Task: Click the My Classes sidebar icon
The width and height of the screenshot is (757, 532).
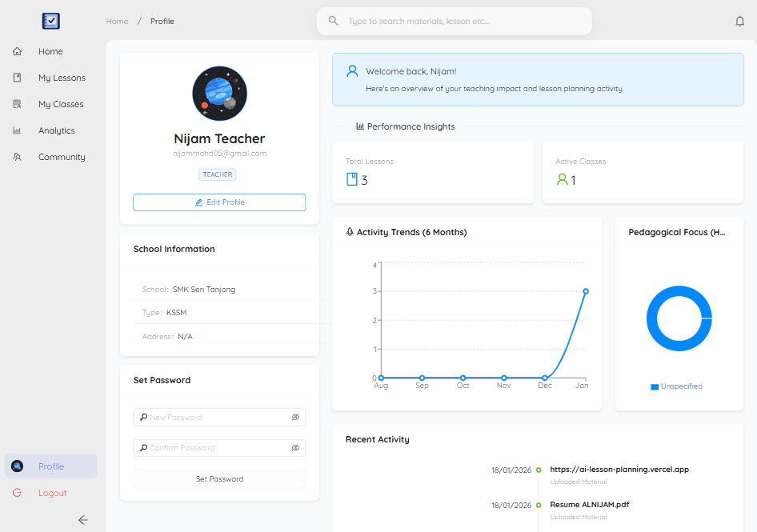Action: click(x=17, y=104)
